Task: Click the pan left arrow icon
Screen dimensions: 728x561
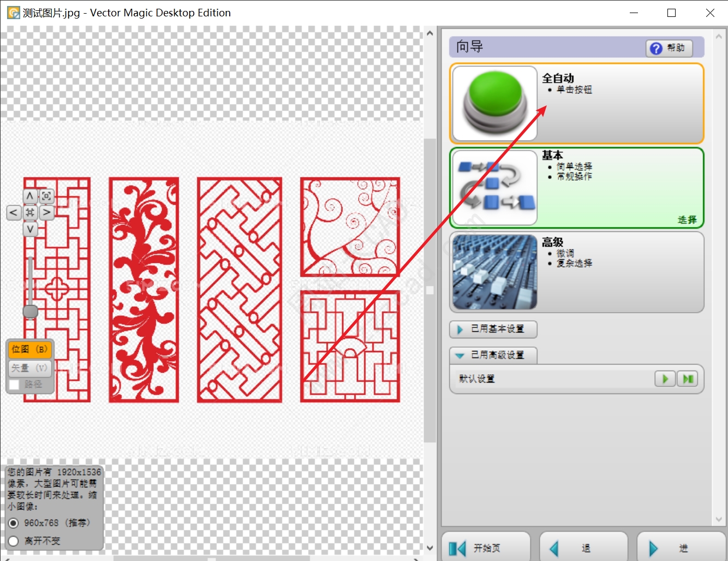Action: [14, 212]
